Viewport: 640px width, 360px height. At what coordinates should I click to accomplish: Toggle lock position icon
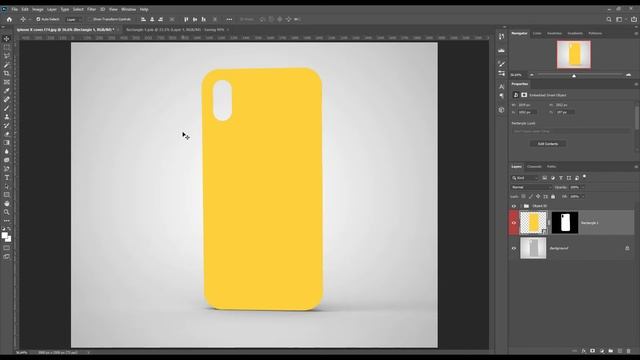[x=538, y=196]
